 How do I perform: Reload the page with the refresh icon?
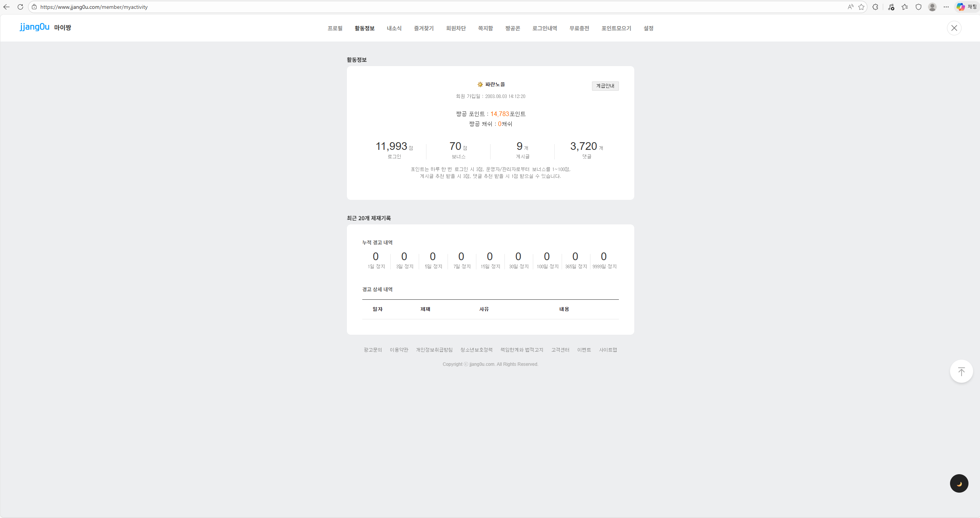pos(20,7)
